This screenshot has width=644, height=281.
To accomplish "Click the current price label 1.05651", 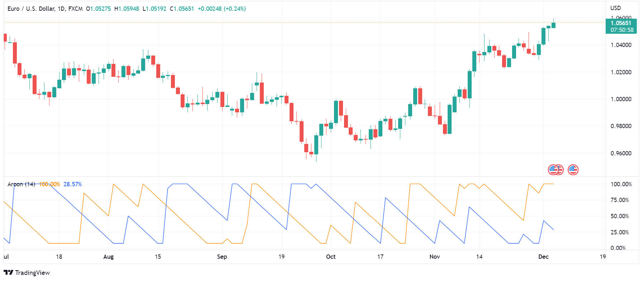I will pyautogui.click(x=621, y=23).
